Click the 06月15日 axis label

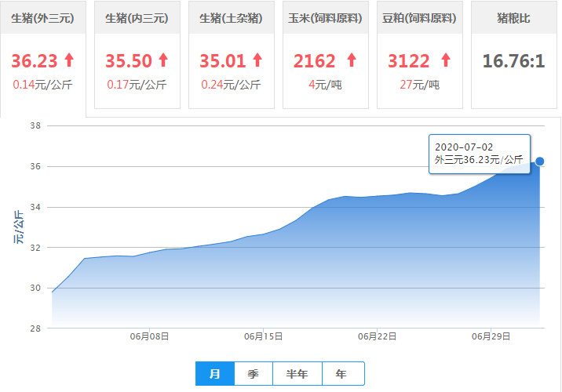pos(263,336)
